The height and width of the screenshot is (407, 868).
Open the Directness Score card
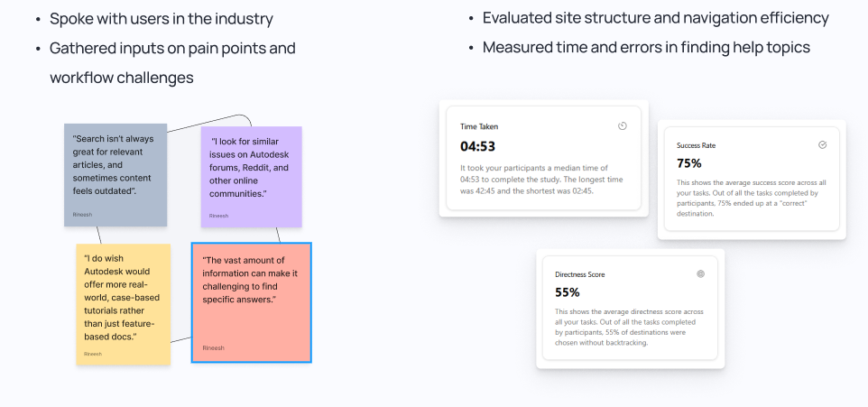[630, 308]
